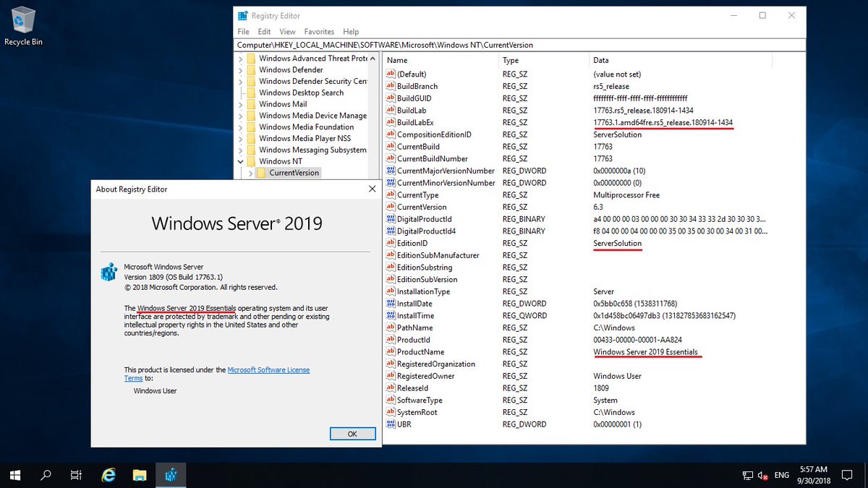Image resolution: width=868 pixels, height=488 pixels.
Task: Click the InstallTime QWORD icon
Action: click(391, 315)
